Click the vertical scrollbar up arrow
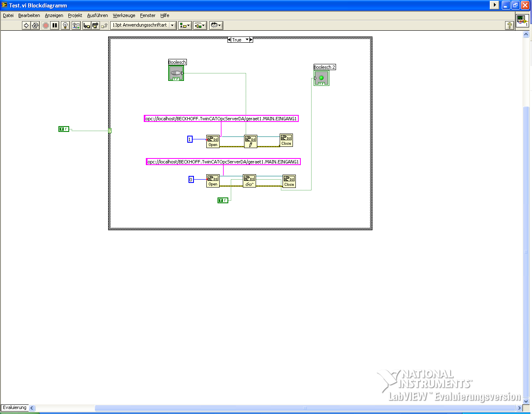This screenshot has height=414, width=532. point(526,34)
